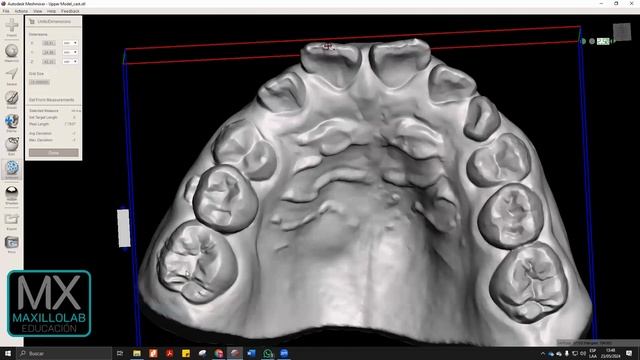This screenshot has width=640, height=360.
Task: Click the Real Length row
Action: (53, 124)
